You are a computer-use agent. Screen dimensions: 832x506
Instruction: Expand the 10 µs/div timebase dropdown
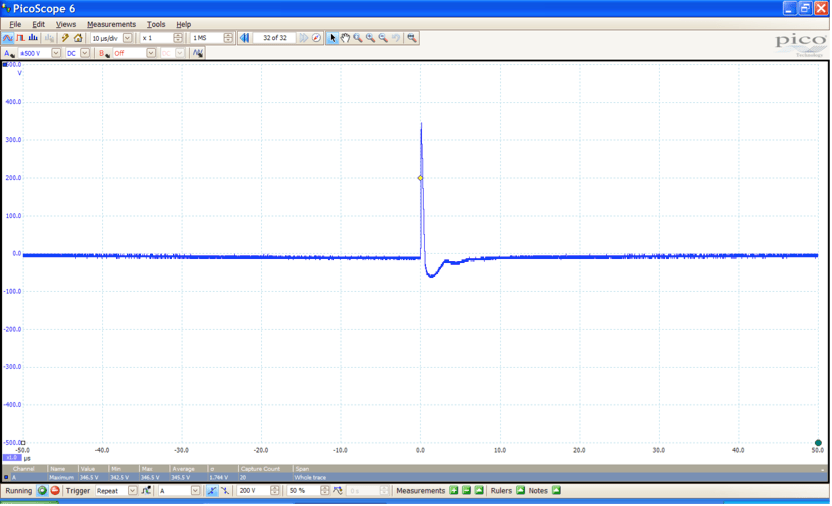coord(127,38)
